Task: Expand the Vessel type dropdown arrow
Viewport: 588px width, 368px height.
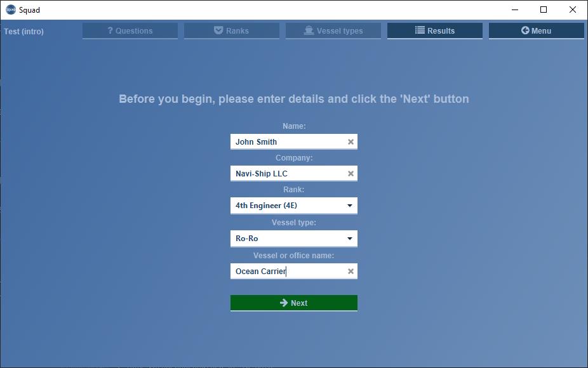Action: coord(349,239)
